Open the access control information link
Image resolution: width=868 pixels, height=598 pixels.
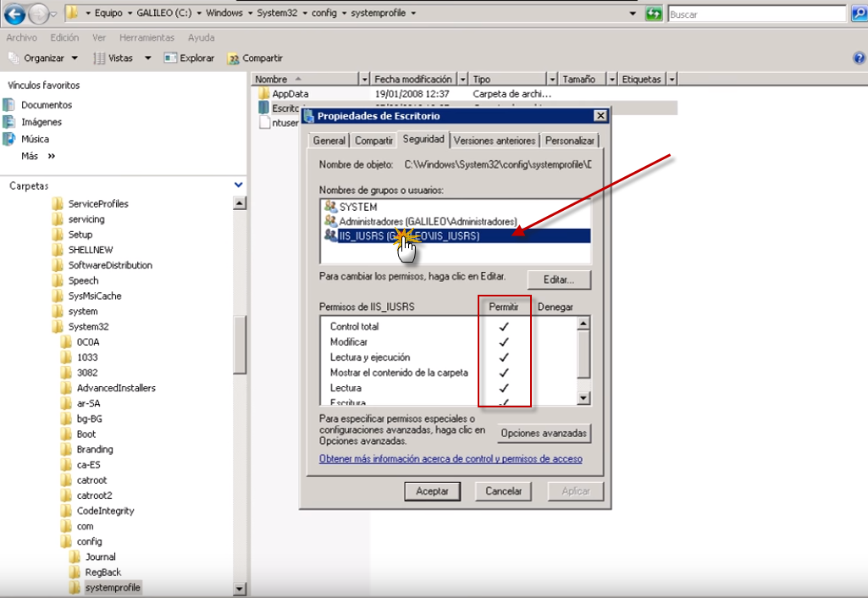tap(450, 459)
